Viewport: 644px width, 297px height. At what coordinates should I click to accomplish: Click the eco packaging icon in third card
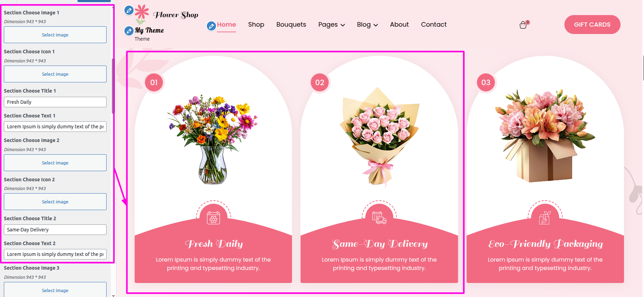pos(545,217)
